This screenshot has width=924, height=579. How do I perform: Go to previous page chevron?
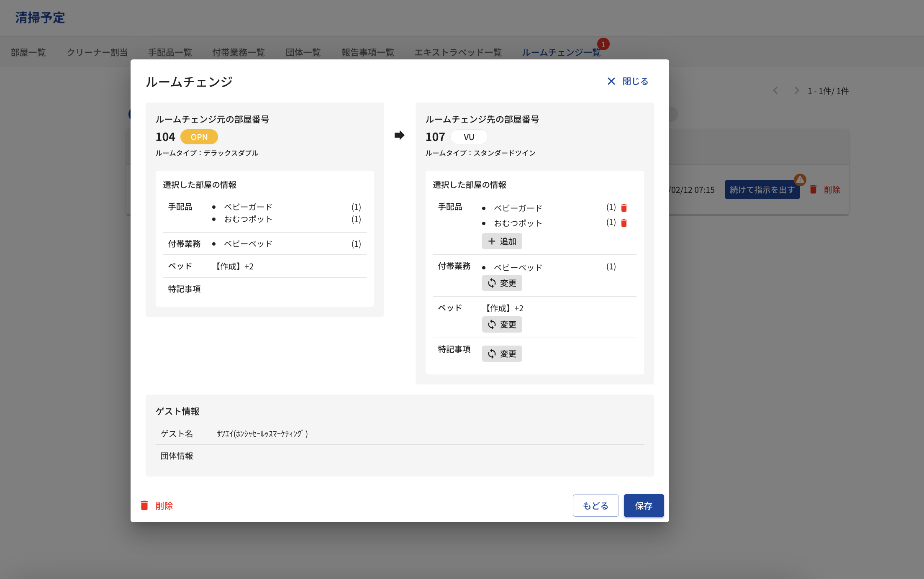[x=775, y=91]
